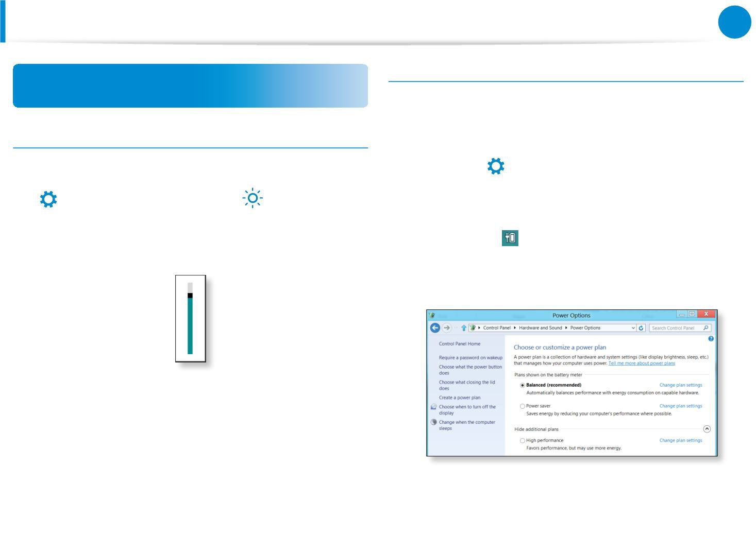The height and width of the screenshot is (536, 756).
Task: Click moon icon beside computer sleeps link
Action: tap(433, 422)
